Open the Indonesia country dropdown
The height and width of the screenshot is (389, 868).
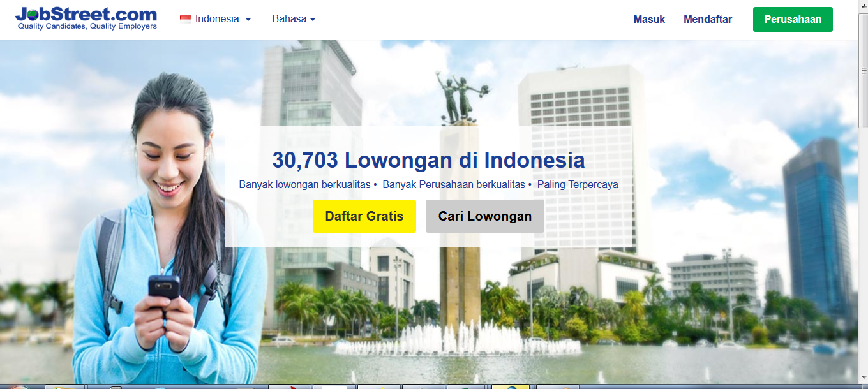coord(215,19)
